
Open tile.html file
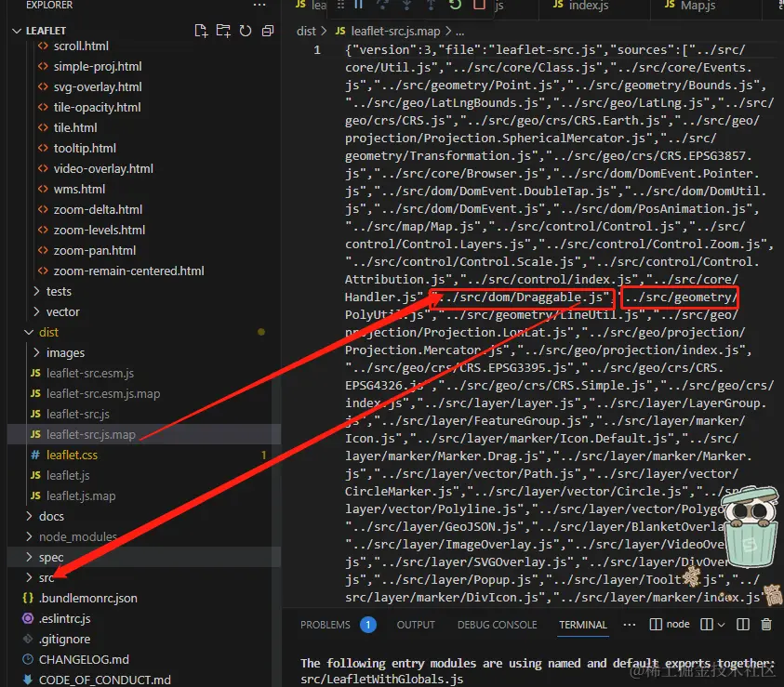tap(75, 128)
